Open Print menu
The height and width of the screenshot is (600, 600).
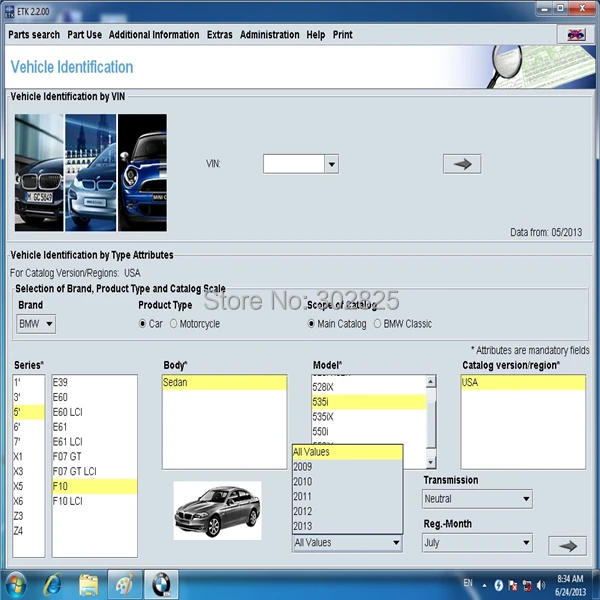342,35
